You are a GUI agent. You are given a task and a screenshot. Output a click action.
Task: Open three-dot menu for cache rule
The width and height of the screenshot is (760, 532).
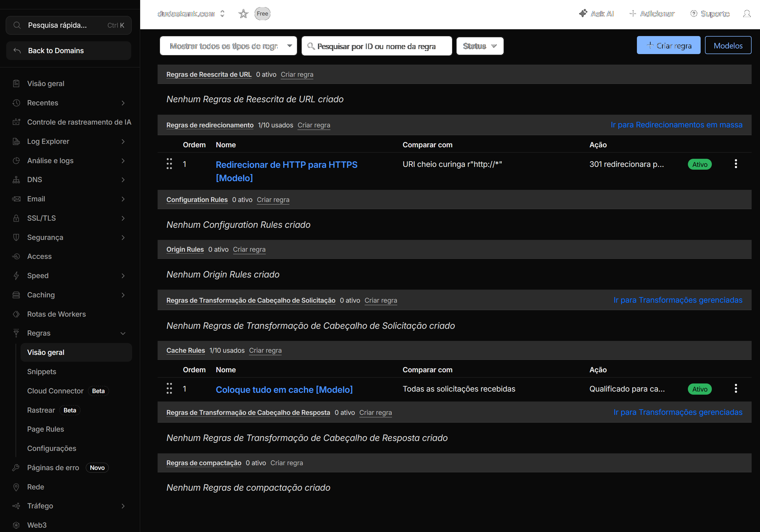point(735,388)
